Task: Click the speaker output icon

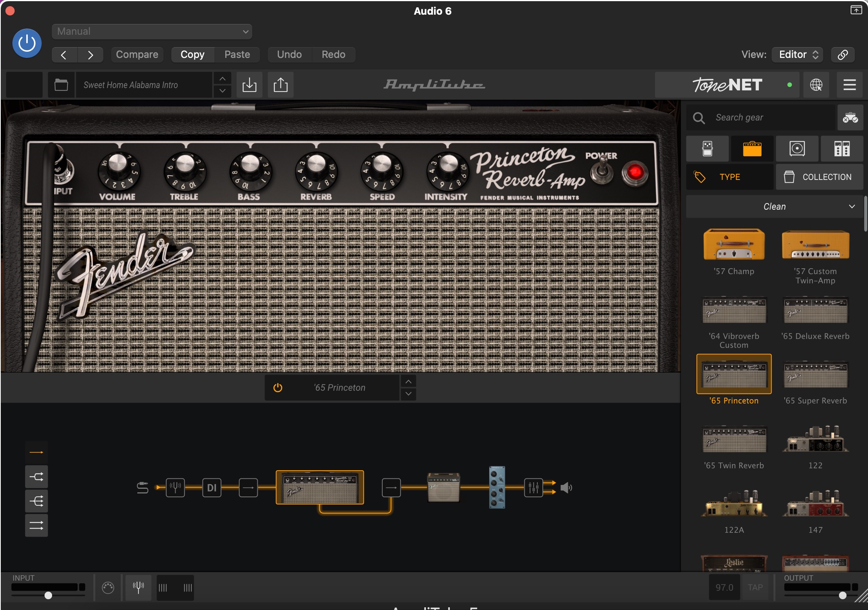Action: pyautogui.click(x=566, y=488)
